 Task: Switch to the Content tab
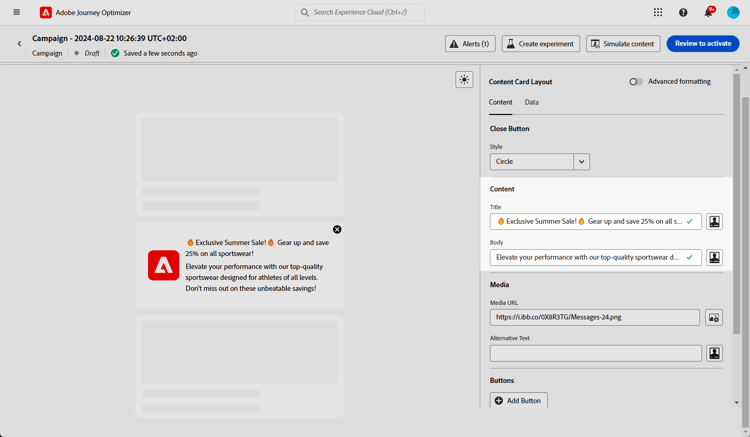coord(500,102)
